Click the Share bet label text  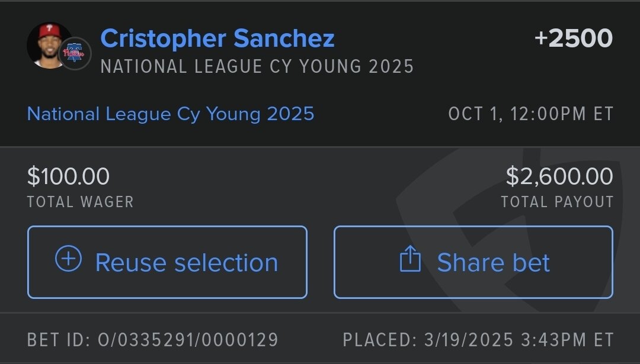(494, 262)
